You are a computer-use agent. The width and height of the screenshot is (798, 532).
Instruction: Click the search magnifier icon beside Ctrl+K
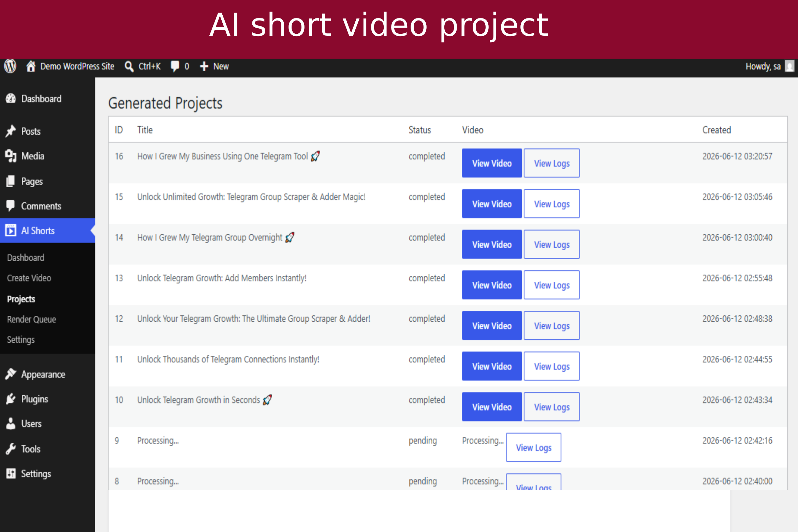click(x=129, y=66)
